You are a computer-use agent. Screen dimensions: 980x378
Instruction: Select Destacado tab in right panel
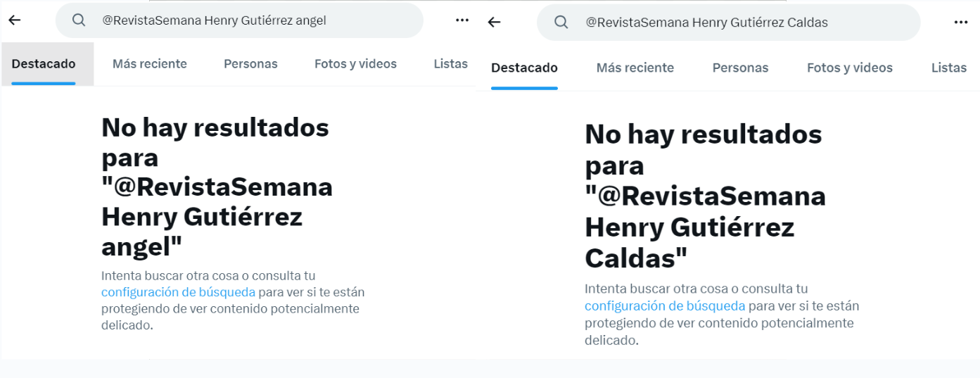pos(524,68)
